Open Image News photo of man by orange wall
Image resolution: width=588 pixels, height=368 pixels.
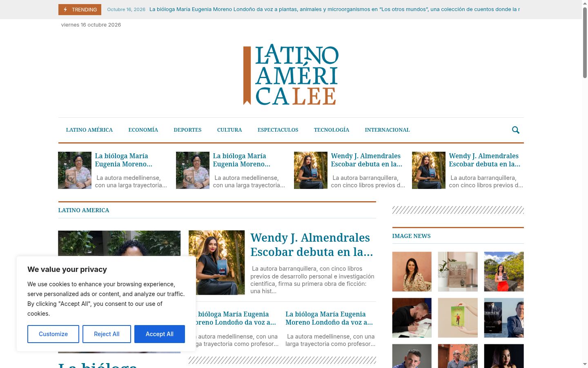[458, 356]
